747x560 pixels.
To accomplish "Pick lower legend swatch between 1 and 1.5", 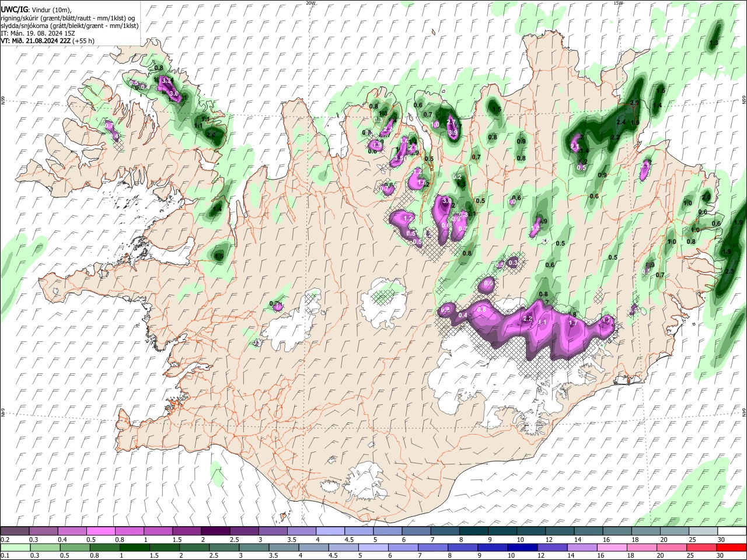I will click(x=135, y=547).
